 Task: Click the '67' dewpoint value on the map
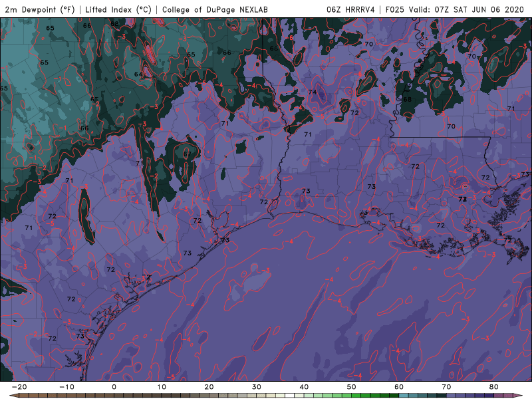(x=187, y=154)
